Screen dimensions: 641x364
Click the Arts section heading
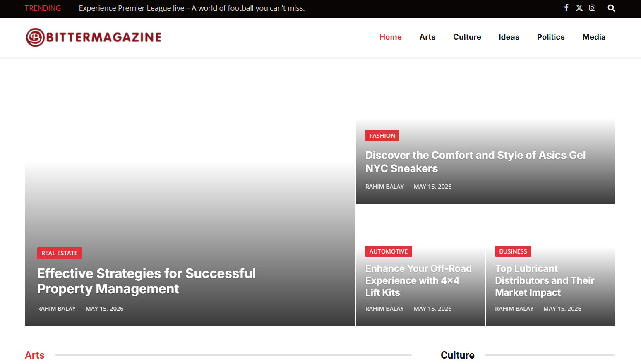pos(35,355)
